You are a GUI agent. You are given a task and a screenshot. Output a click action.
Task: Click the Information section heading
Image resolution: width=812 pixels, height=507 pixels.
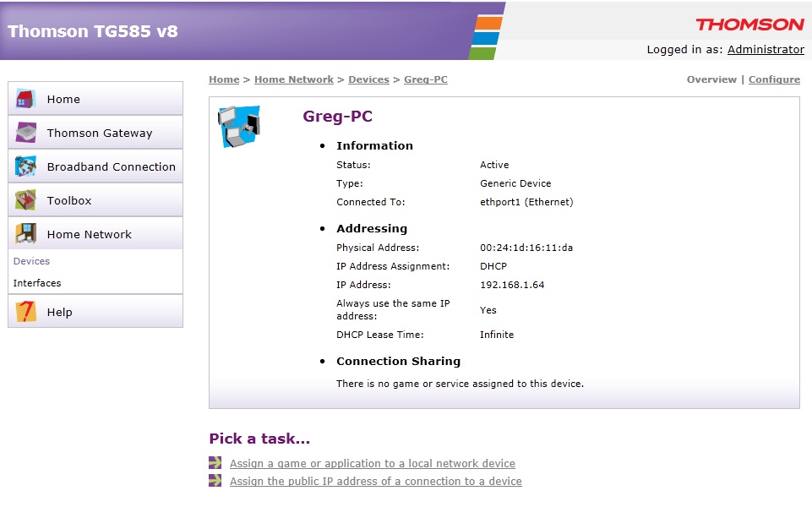coord(374,145)
